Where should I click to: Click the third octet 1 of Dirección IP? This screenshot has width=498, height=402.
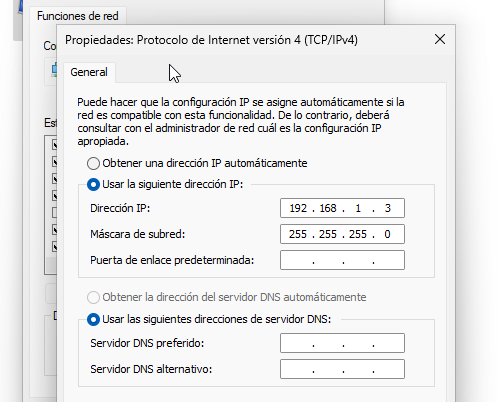[358, 208]
